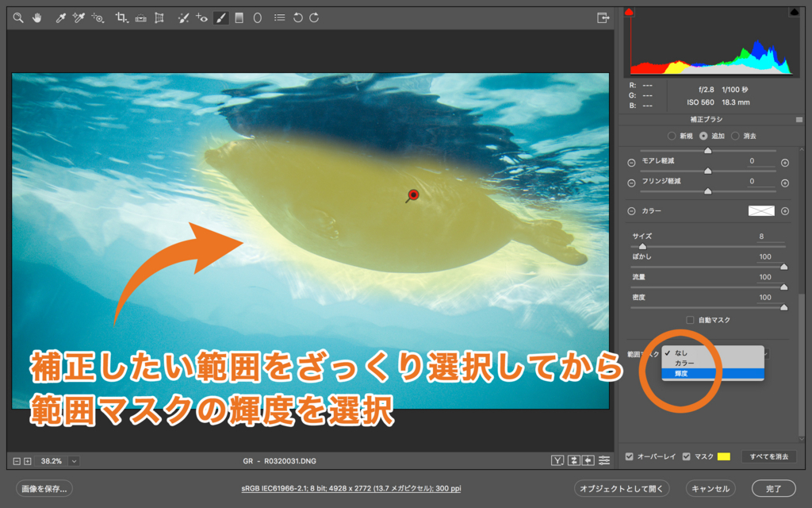Image resolution: width=812 pixels, height=508 pixels.
Task: Increase モアレ軽減 with plus button
Action: tap(785, 163)
